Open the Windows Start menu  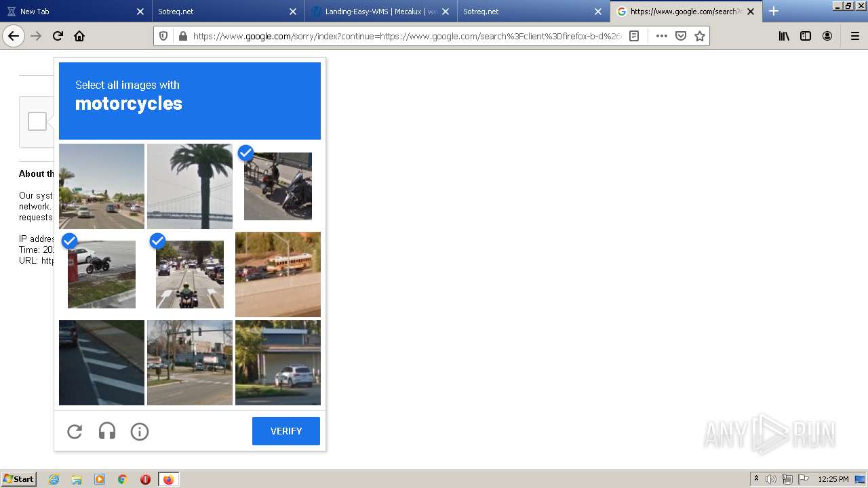(x=18, y=479)
